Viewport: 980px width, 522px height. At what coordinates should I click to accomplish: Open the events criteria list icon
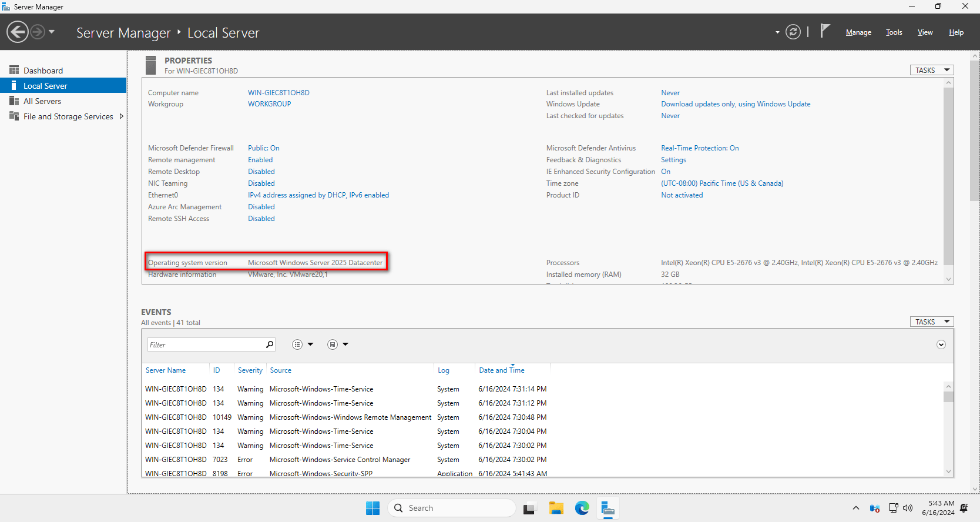tap(297, 344)
